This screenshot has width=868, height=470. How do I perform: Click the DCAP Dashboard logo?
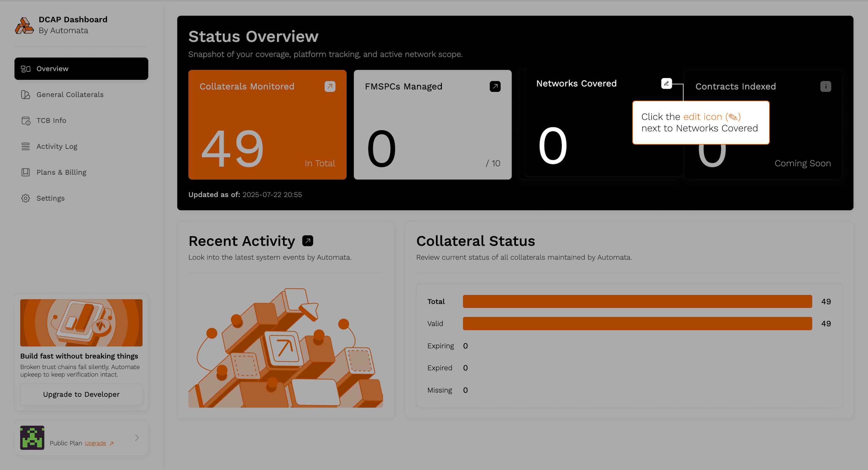click(25, 25)
